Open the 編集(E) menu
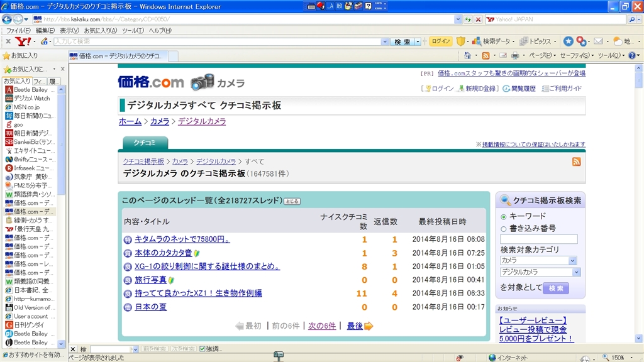This screenshot has width=644, height=362. (x=45, y=30)
